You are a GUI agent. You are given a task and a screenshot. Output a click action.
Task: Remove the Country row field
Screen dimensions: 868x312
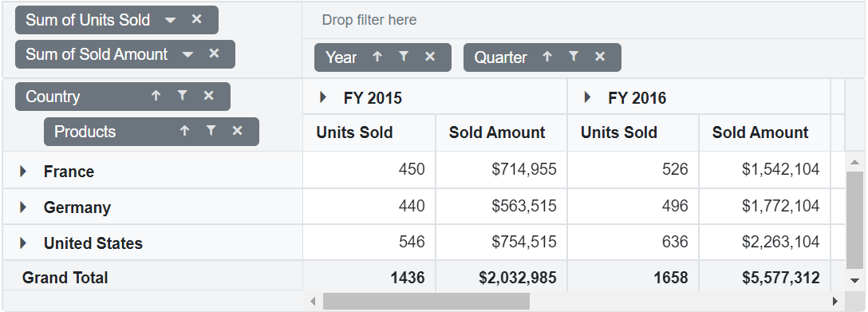(x=209, y=97)
